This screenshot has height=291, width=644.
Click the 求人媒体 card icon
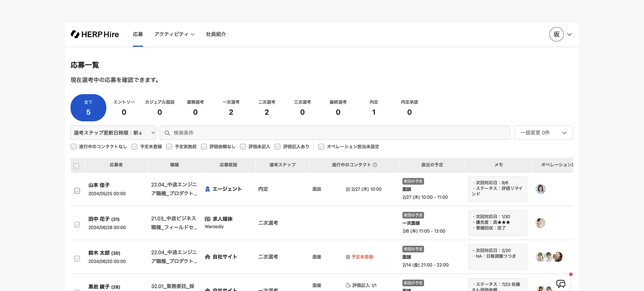pos(208,219)
